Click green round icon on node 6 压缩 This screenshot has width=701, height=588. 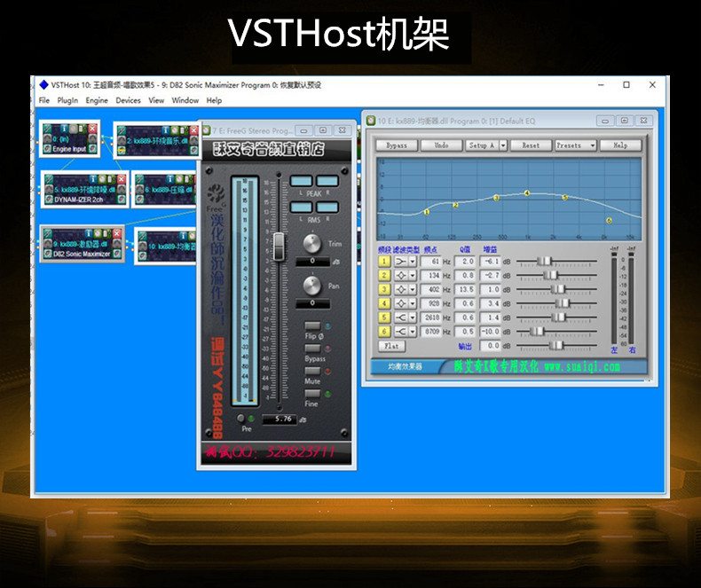(x=179, y=179)
